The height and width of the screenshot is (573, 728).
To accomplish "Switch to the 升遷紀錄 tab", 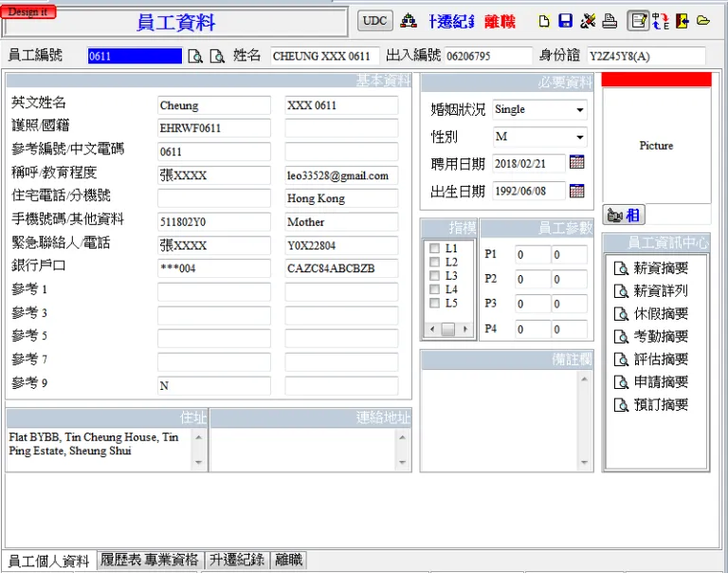I will [237, 560].
